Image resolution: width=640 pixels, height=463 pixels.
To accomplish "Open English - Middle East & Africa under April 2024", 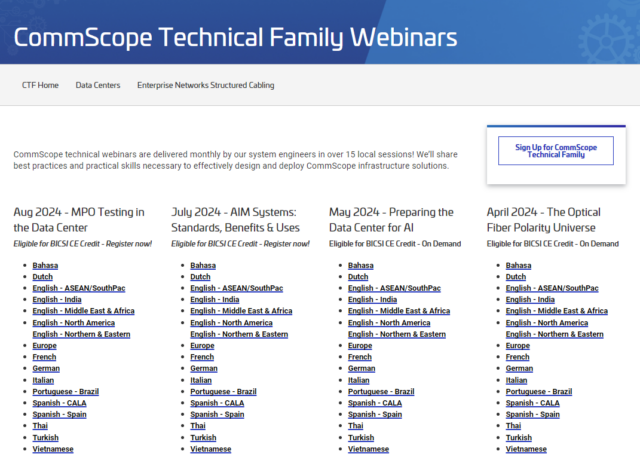I will [x=557, y=311].
